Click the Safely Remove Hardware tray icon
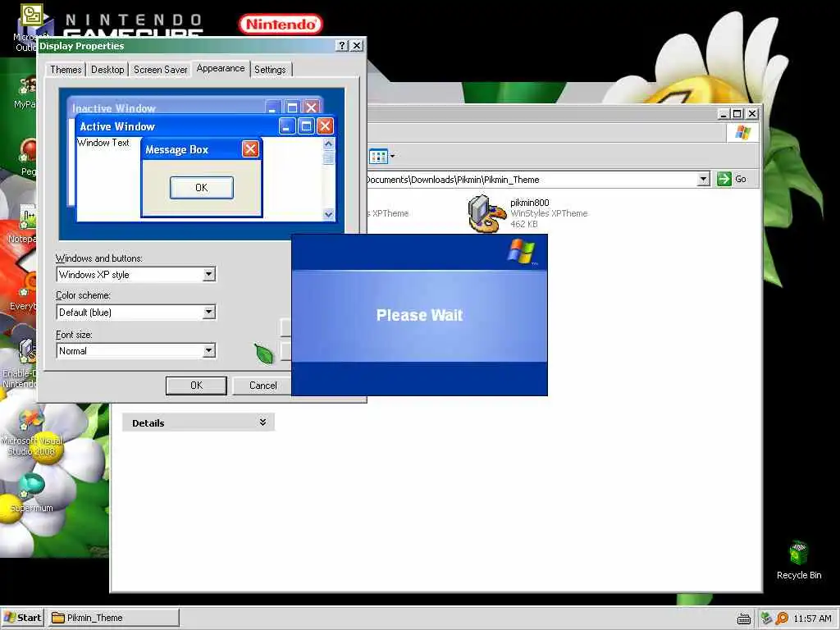 tap(767, 619)
